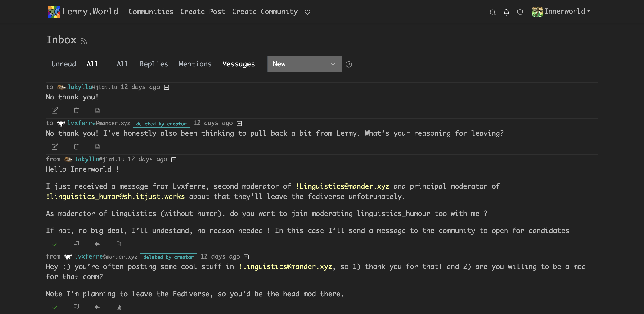Screen dimensions: 644x314
Task: Click the heart donate icon
Action: click(x=308, y=12)
